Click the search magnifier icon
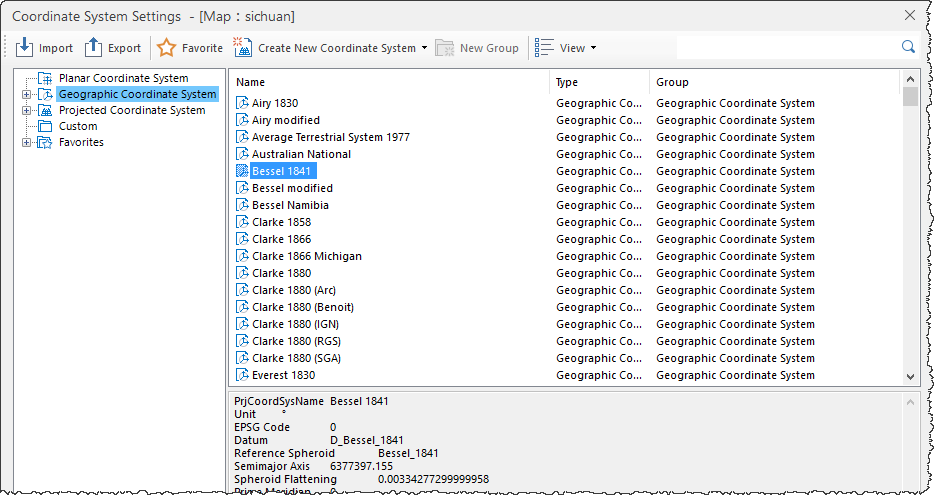The width and height of the screenshot is (934, 495). tap(908, 47)
